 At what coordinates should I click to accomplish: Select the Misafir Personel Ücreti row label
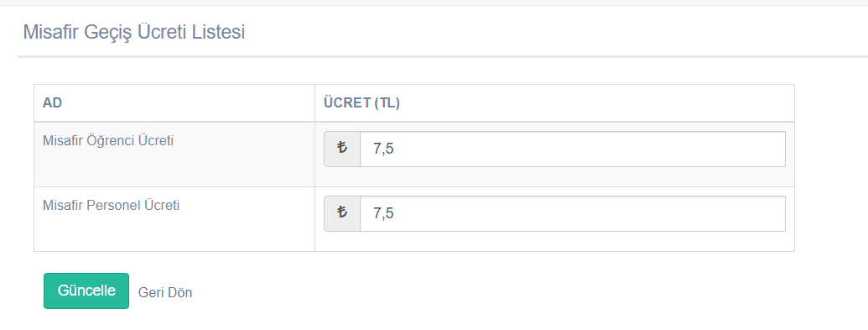click(111, 205)
